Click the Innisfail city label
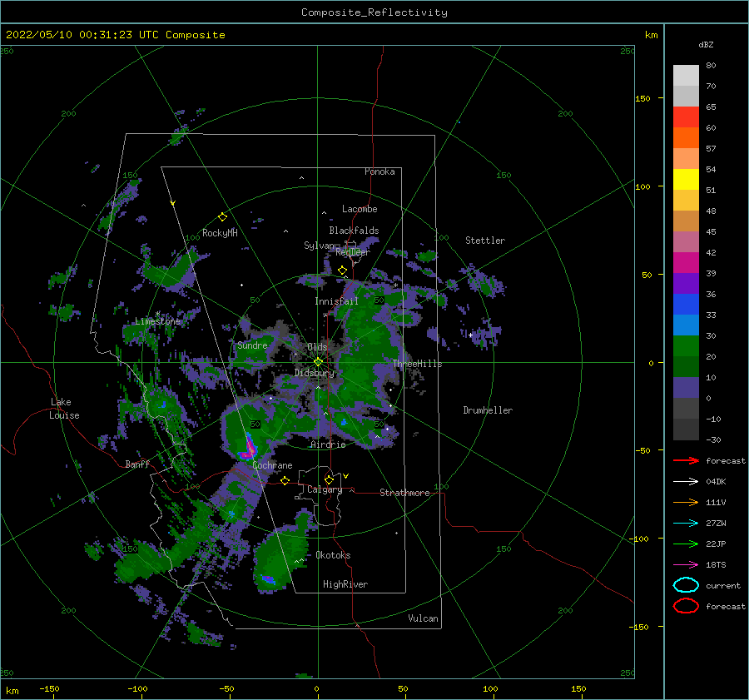Image resolution: width=749 pixels, height=700 pixels. tap(336, 301)
